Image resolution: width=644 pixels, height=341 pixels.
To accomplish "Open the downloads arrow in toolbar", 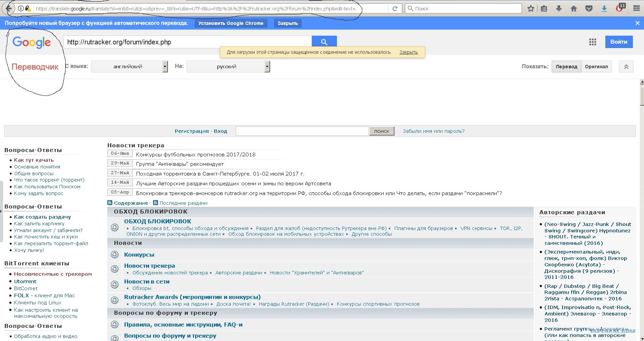I will click(559, 9).
